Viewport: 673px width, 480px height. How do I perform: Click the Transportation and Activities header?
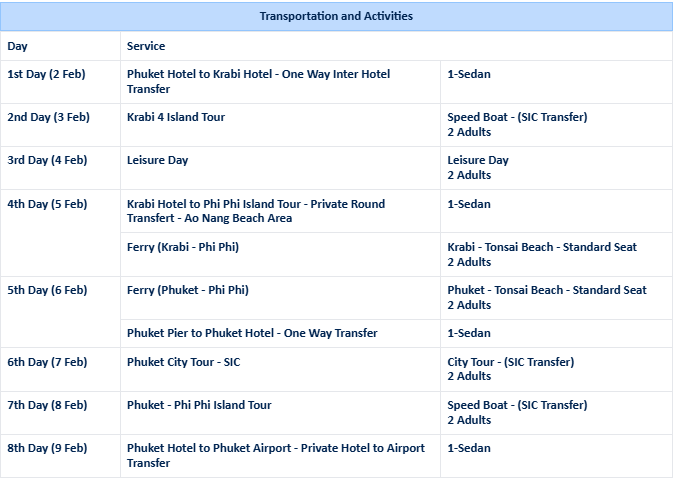pos(336,16)
